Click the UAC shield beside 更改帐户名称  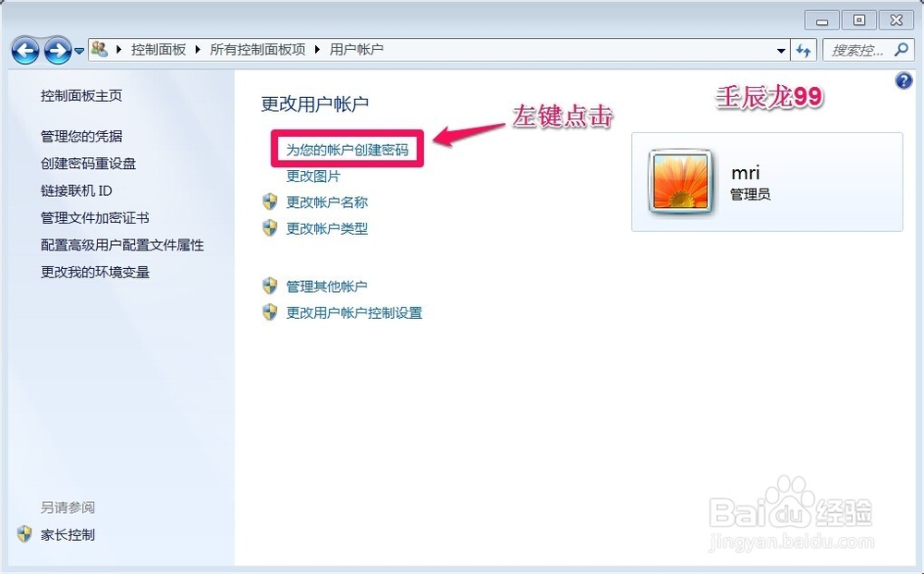coord(270,202)
